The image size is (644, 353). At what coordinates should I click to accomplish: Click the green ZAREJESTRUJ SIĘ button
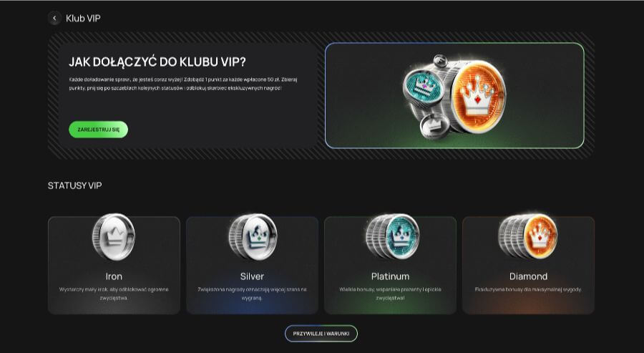click(x=98, y=130)
